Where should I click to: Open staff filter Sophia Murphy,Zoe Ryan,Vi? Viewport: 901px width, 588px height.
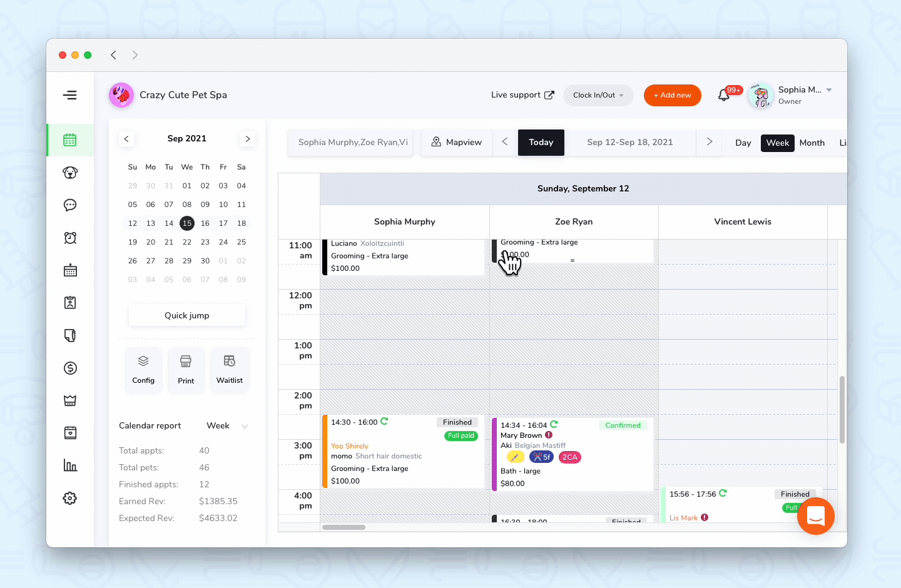350,143
